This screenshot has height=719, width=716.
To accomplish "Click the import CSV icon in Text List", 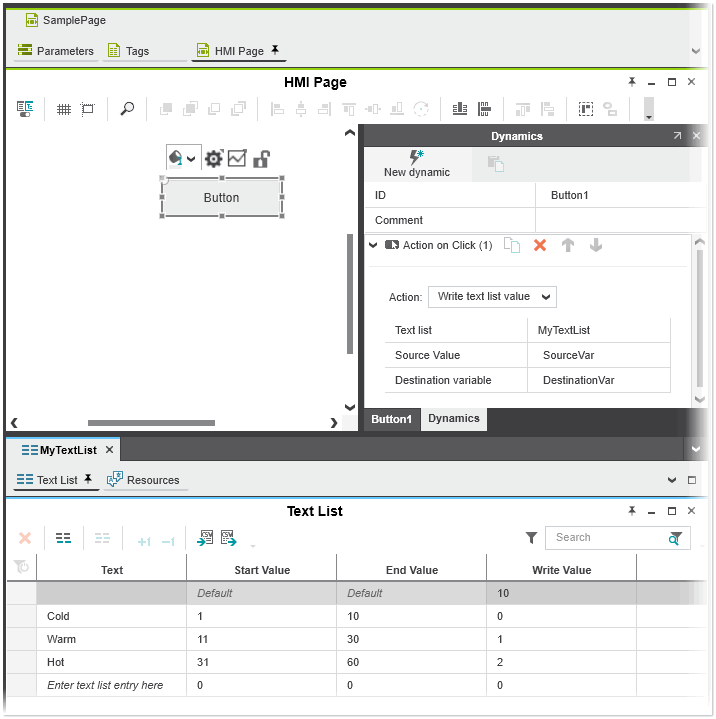I will pyautogui.click(x=205, y=538).
